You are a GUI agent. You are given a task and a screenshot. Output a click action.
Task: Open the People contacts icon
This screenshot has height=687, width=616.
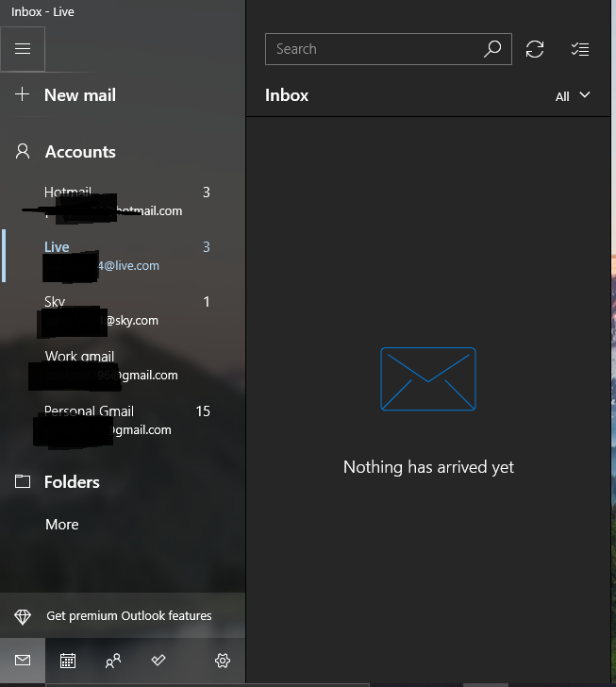coord(113,661)
